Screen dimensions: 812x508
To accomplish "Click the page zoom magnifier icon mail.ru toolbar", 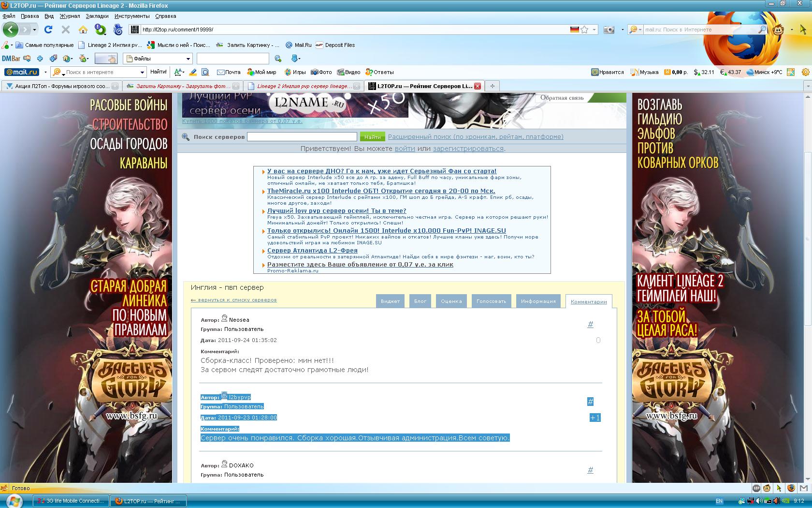I will click(x=205, y=72).
